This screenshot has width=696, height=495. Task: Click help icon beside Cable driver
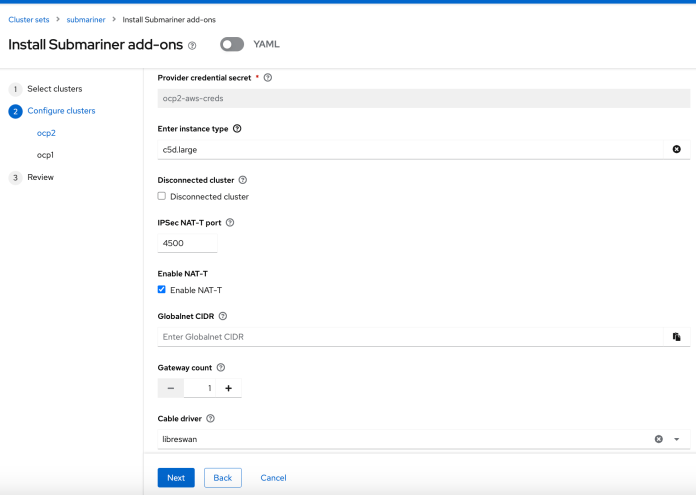(x=211, y=419)
